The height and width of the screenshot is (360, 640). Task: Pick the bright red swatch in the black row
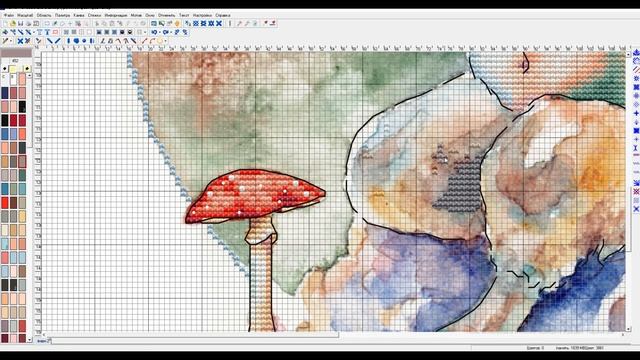13,120
